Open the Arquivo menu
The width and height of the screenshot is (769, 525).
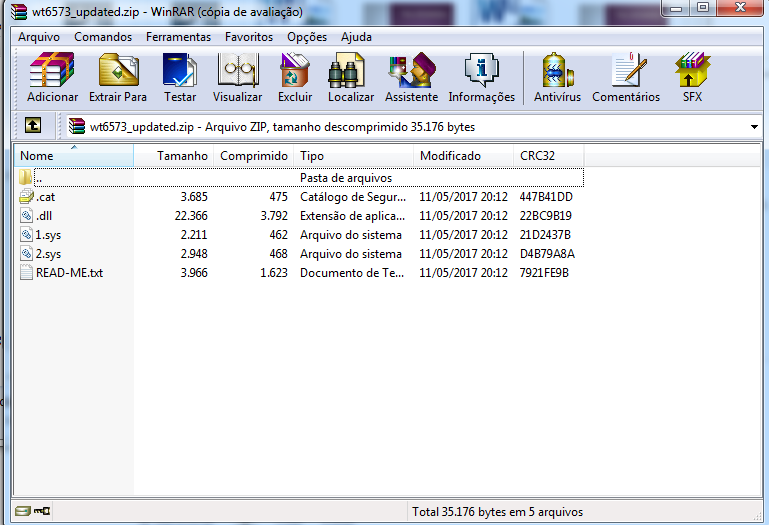[x=39, y=37]
